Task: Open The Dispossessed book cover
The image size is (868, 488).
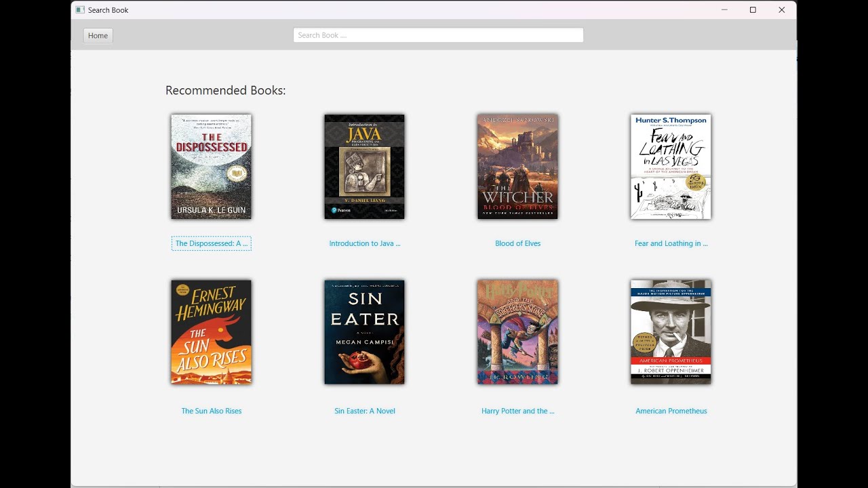Action: (211, 167)
